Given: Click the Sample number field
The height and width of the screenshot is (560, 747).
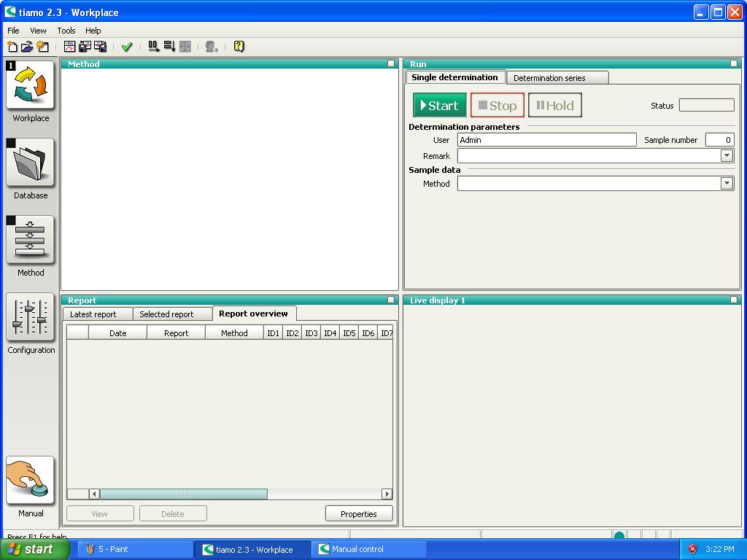Looking at the screenshot, I should pos(719,139).
